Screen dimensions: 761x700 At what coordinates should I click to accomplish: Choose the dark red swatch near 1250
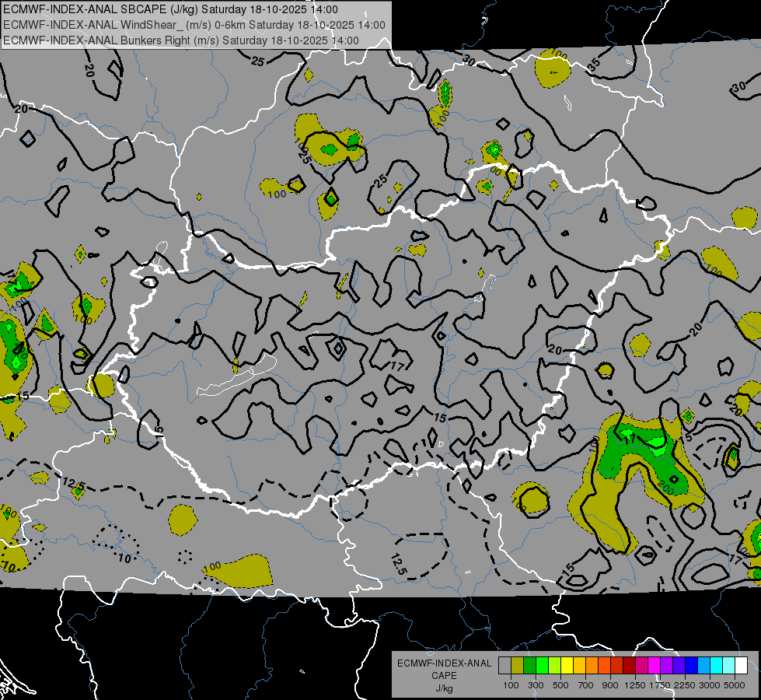630,666
